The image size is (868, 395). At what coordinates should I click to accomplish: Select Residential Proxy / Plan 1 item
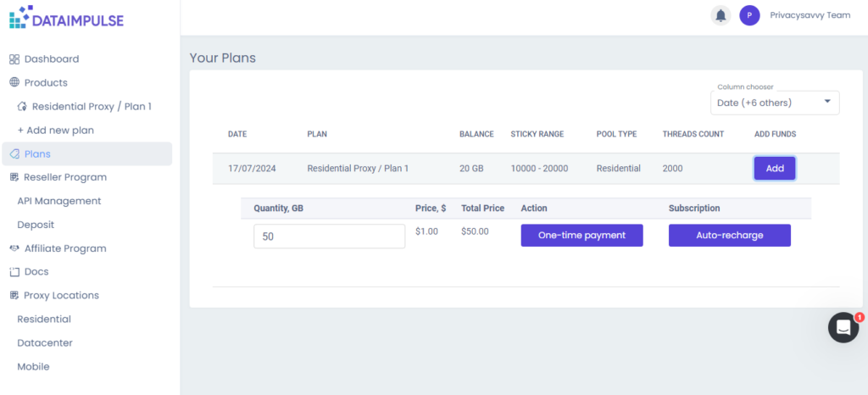tap(92, 107)
